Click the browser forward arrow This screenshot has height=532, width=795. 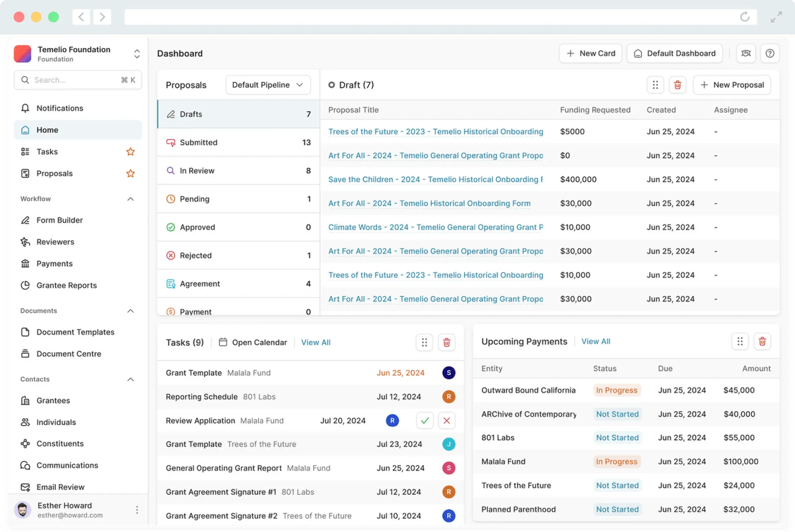pos(102,17)
